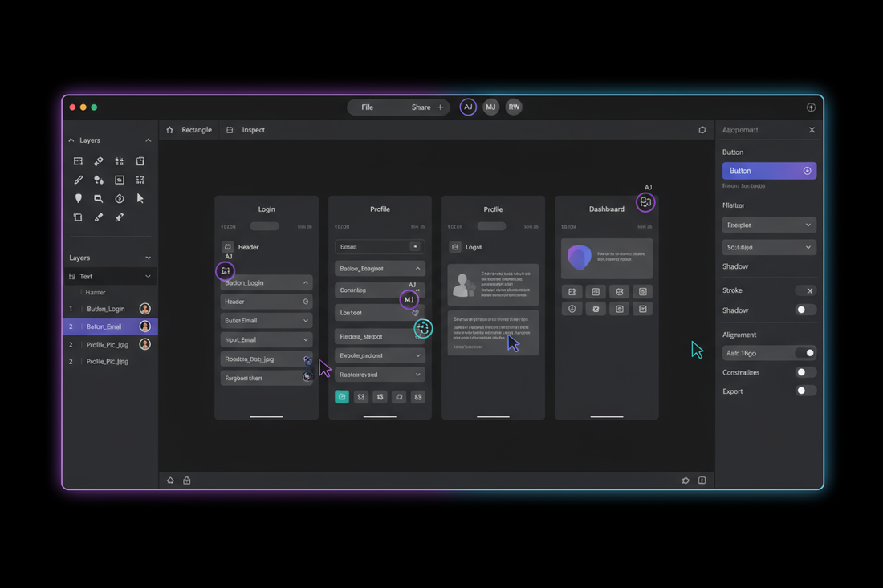Click the MJ collaborator avatar in top bar

490,107
